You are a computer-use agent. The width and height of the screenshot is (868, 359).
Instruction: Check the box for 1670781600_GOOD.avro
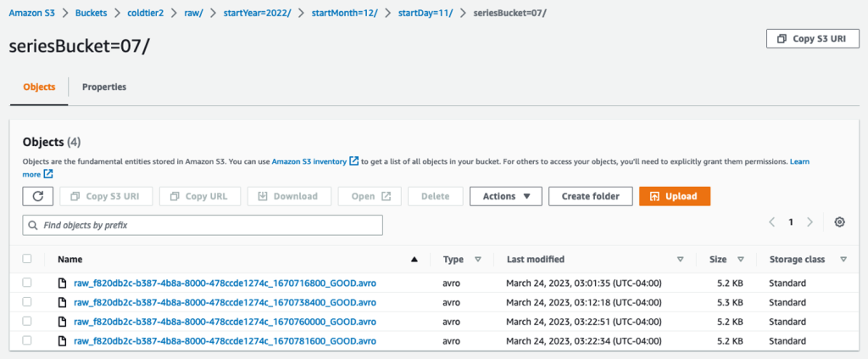pyautogui.click(x=27, y=341)
